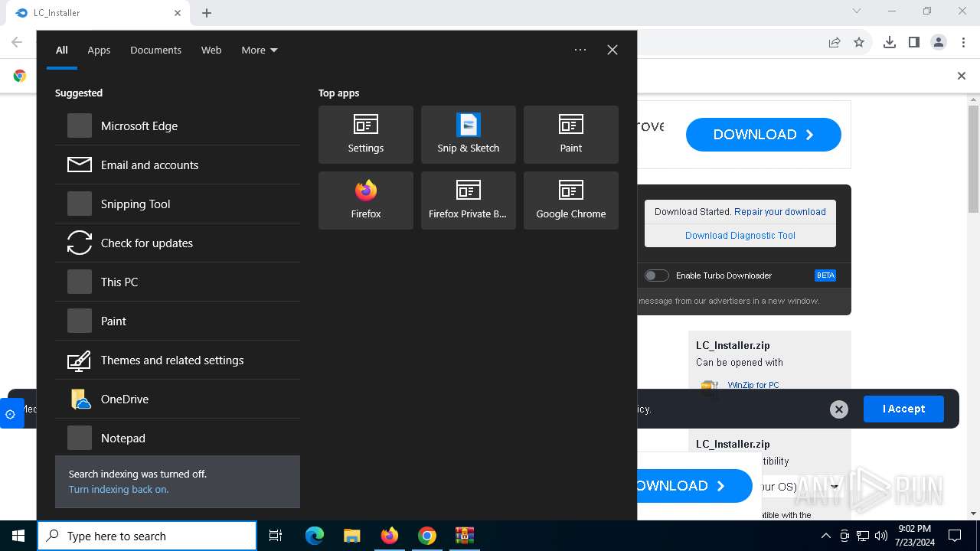
Task: Open the OneDrive suggestion
Action: click(178, 399)
